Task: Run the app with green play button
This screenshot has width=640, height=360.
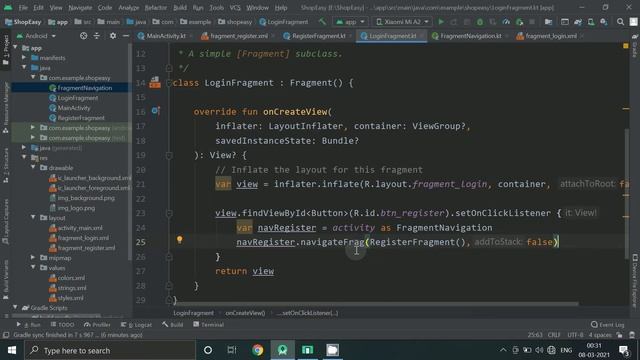Action: [x=441, y=22]
